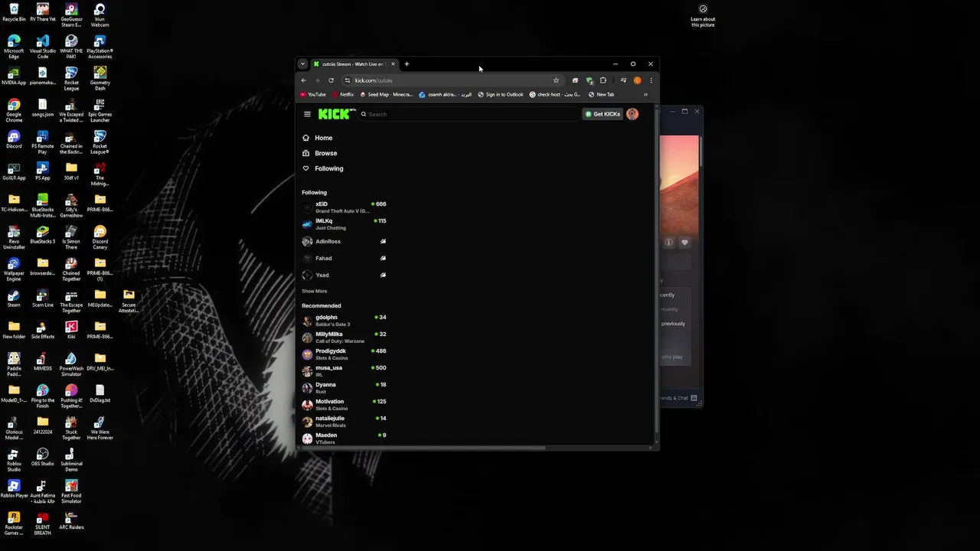
Task: View site information icon in address bar
Action: pyautogui.click(x=348, y=80)
